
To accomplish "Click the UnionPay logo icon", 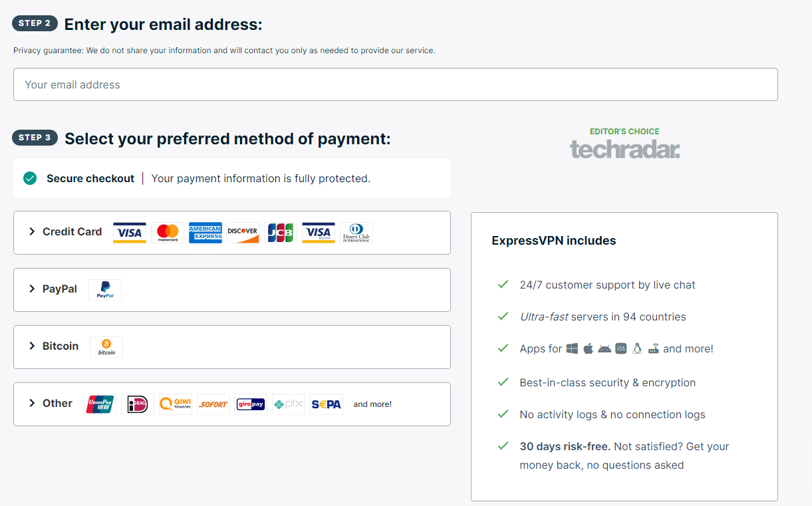I will [100, 404].
